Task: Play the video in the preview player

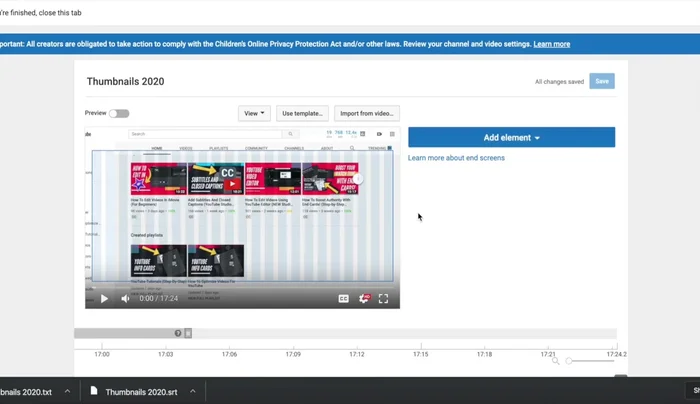Action: pyautogui.click(x=104, y=298)
